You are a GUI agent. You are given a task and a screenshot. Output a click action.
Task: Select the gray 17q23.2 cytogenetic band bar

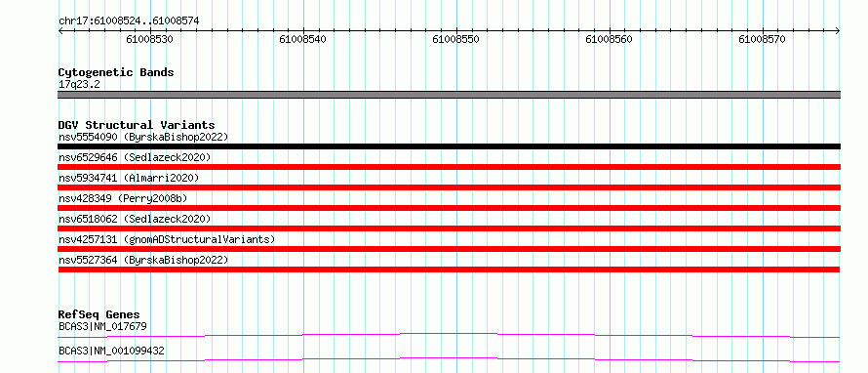[x=449, y=95]
